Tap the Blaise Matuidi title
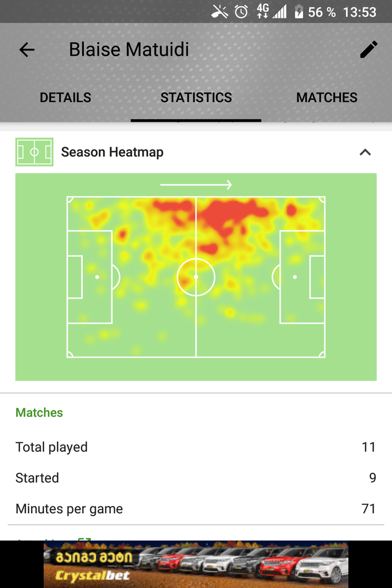Image resolution: width=392 pixels, height=588 pixels. 129,49
